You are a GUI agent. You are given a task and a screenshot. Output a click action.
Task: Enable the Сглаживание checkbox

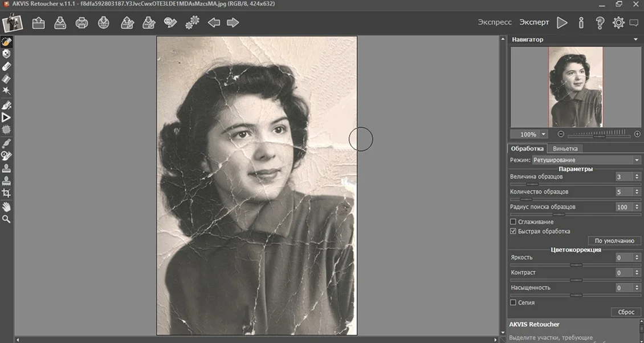point(513,221)
